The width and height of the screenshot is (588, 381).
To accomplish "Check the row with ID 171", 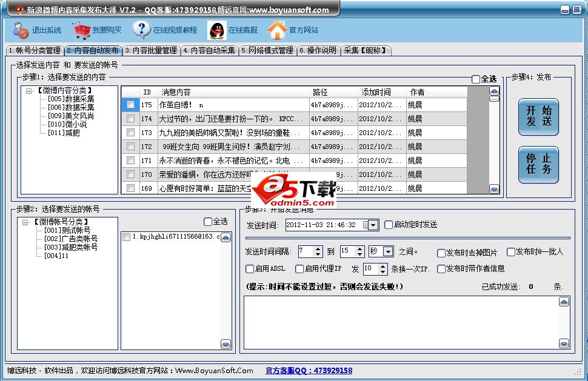I will (x=130, y=161).
